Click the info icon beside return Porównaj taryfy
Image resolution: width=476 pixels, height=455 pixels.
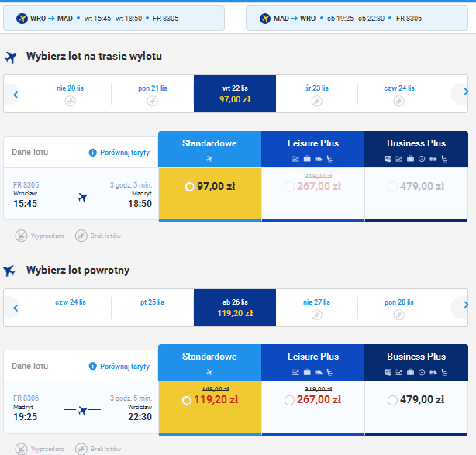[x=92, y=366]
